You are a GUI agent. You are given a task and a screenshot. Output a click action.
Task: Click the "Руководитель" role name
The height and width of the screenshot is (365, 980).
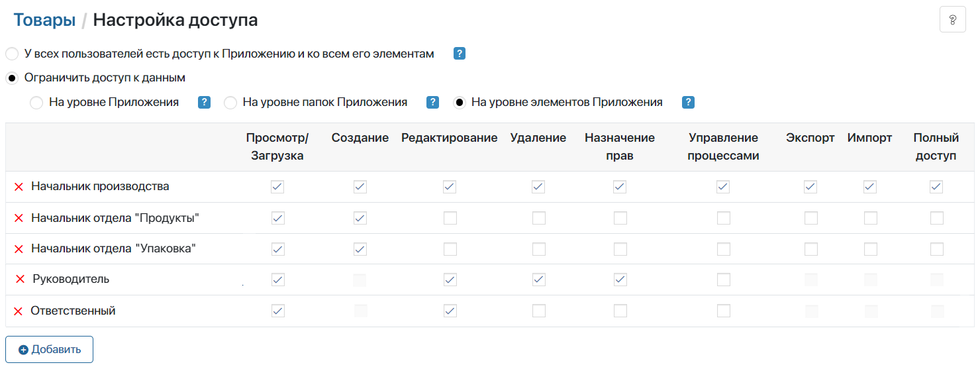pos(71,280)
